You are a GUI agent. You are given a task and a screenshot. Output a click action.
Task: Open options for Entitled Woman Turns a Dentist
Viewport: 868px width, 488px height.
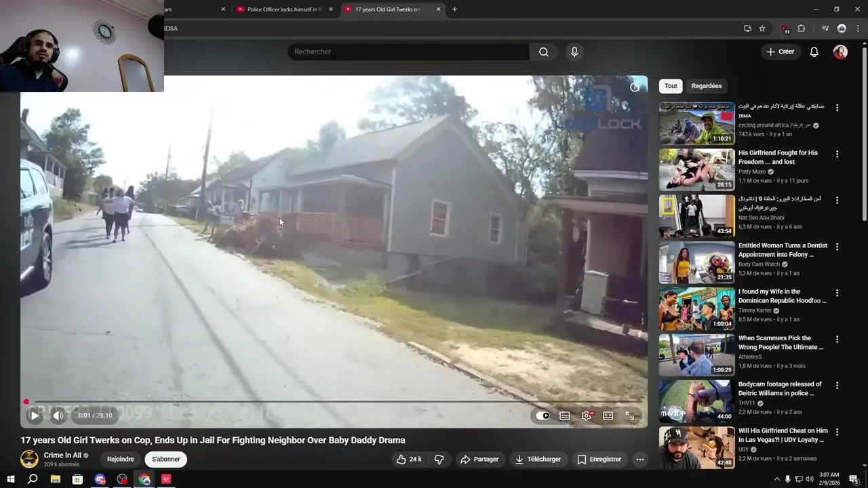[x=837, y=247]
